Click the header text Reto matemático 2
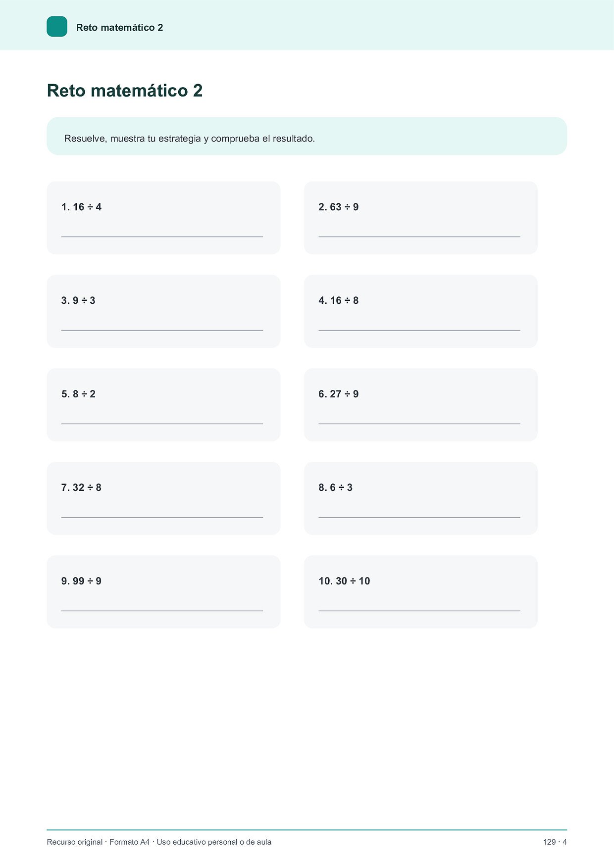The width and height of the screenshot is (614, 868). pos(119,28)
